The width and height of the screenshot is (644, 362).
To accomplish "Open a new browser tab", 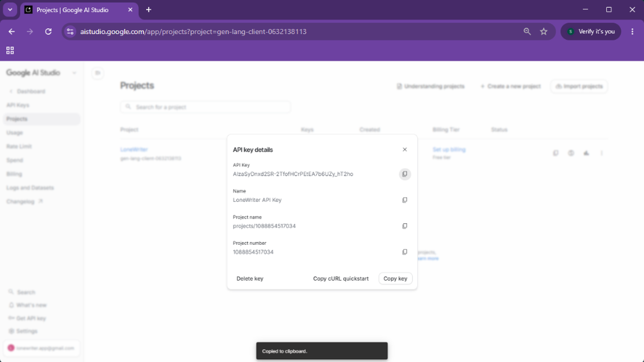I will click(x=148, y=10).
